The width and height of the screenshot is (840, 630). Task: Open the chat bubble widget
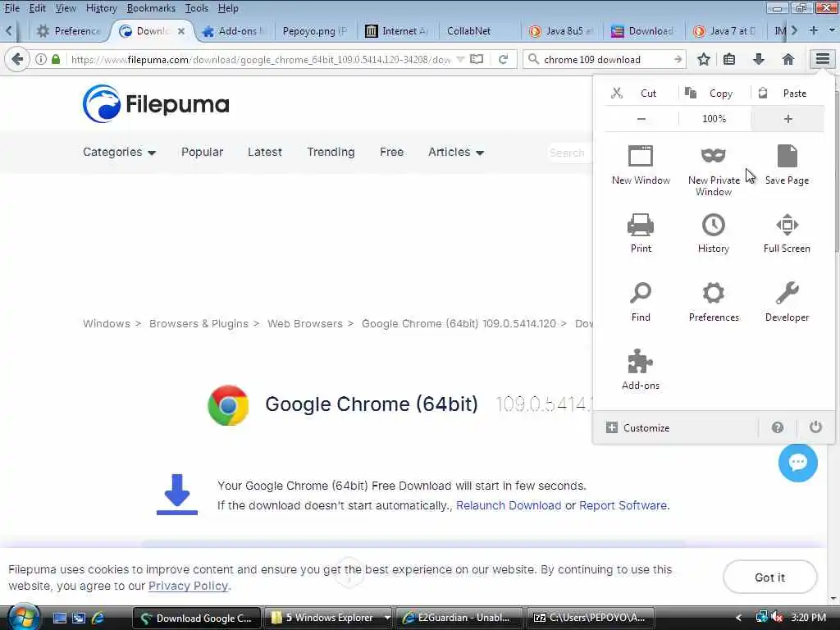point(797,462)
